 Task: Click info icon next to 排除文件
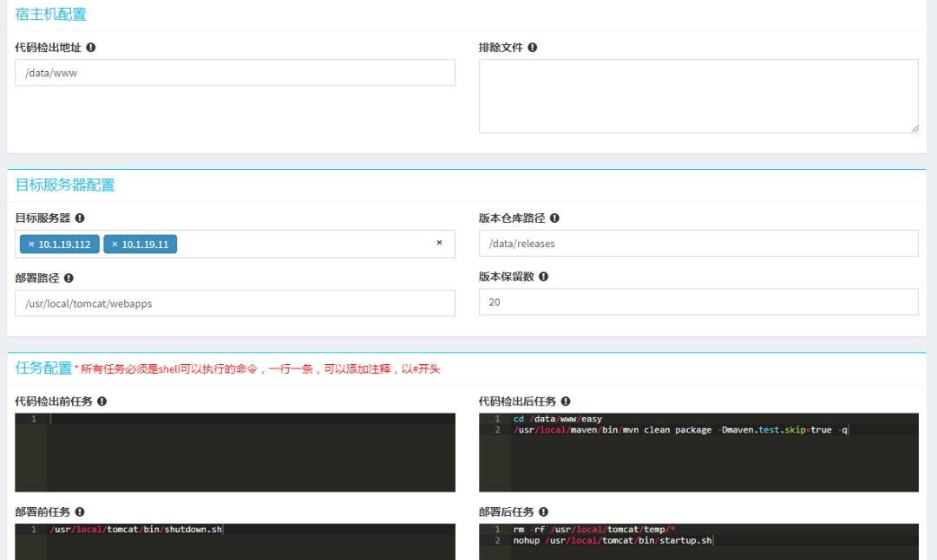[x=533, y=47]
